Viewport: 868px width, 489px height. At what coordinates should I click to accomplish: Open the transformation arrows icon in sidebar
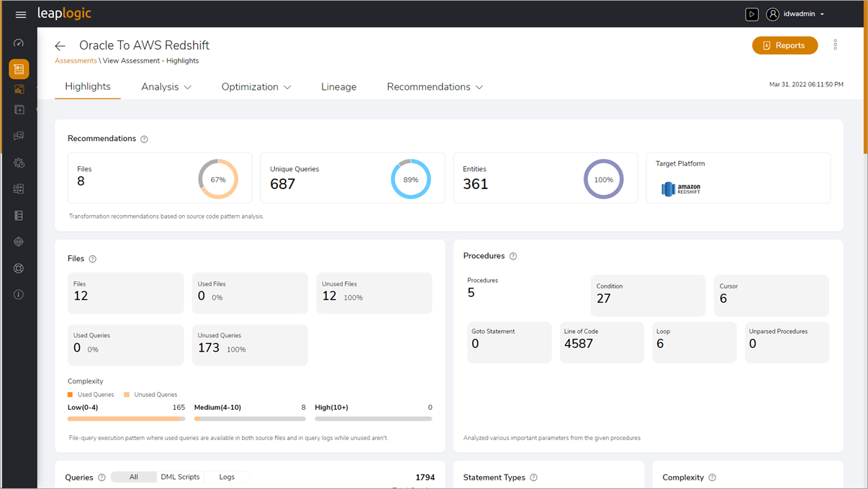coord(19,189)
